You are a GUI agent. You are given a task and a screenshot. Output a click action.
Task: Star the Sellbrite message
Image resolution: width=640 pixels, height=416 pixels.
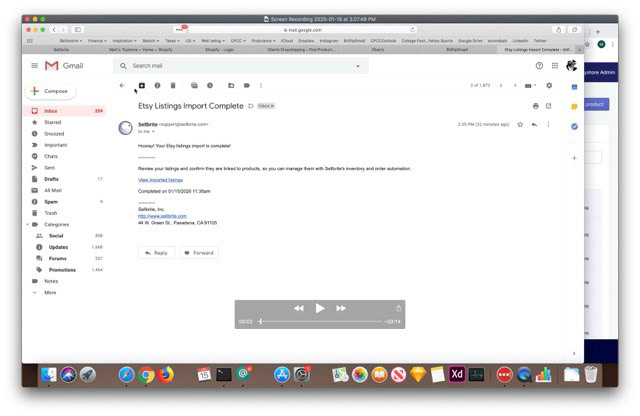point(520,125)
